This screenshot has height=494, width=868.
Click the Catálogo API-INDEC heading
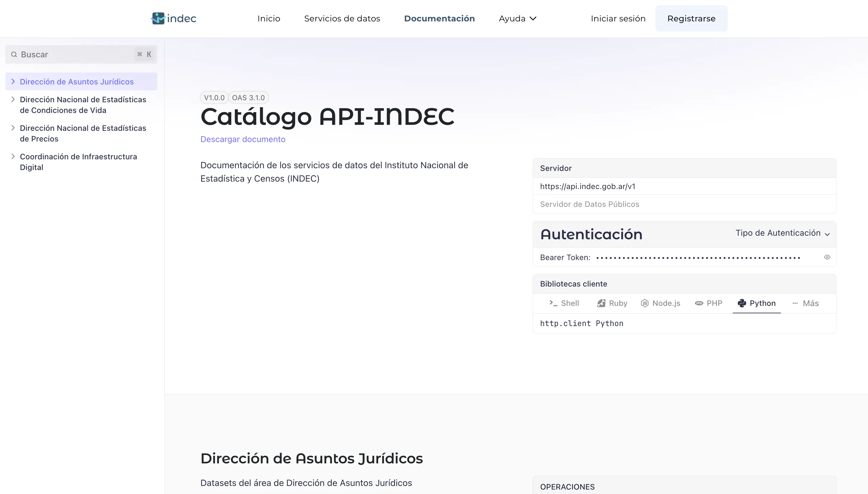pos(327,117)
